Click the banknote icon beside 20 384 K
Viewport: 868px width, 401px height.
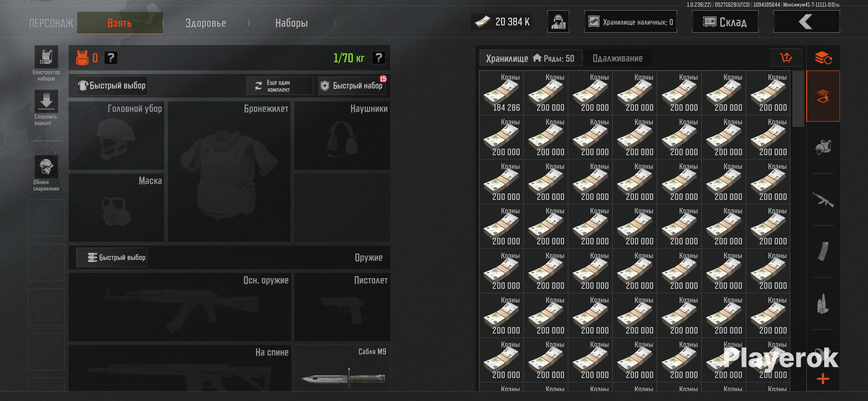click(x=483, y=22)
